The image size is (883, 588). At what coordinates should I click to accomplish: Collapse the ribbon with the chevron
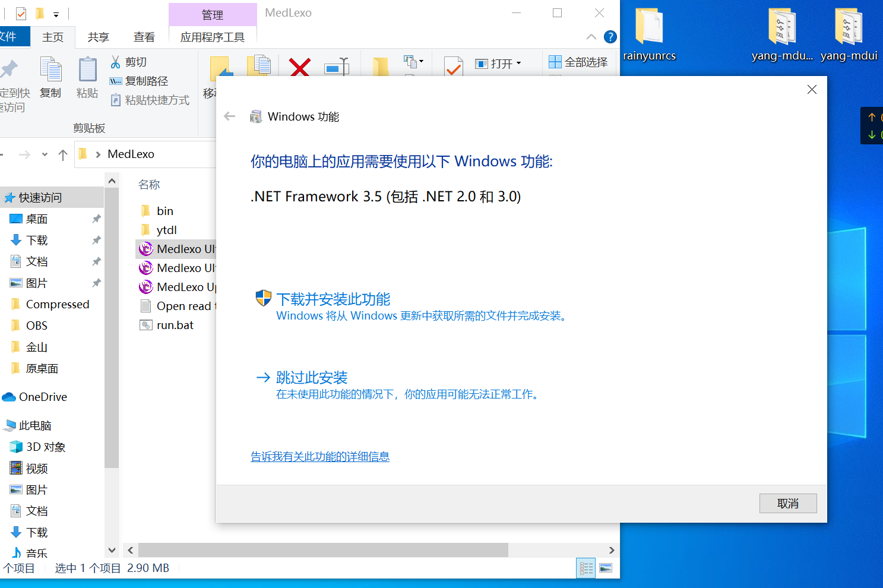591,37
